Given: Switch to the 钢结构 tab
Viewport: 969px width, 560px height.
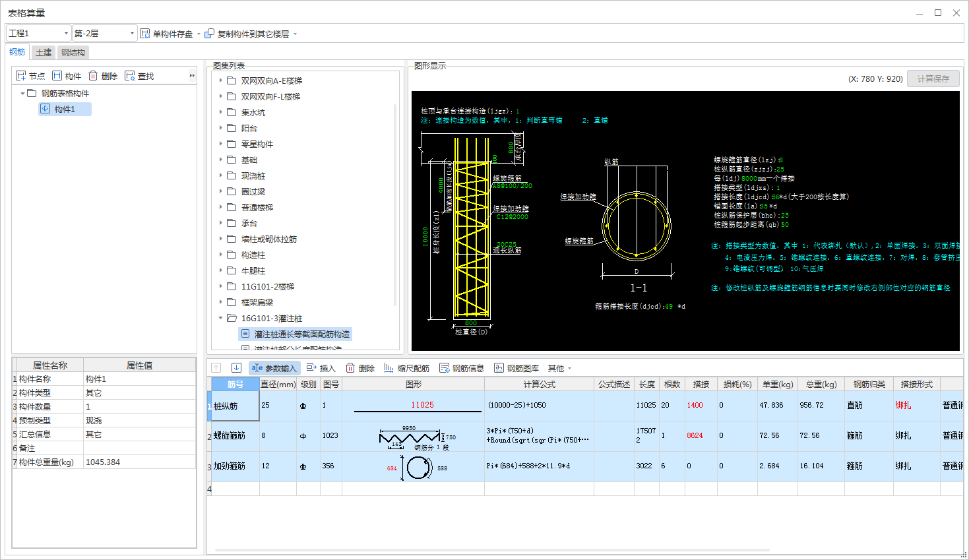Looking at the screenshot, I should [73, 52].
